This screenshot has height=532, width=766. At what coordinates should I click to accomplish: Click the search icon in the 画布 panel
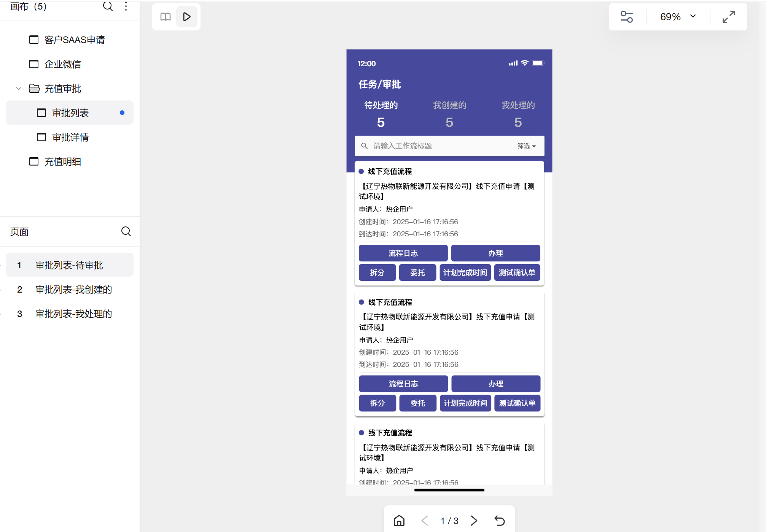click(108, 6)
